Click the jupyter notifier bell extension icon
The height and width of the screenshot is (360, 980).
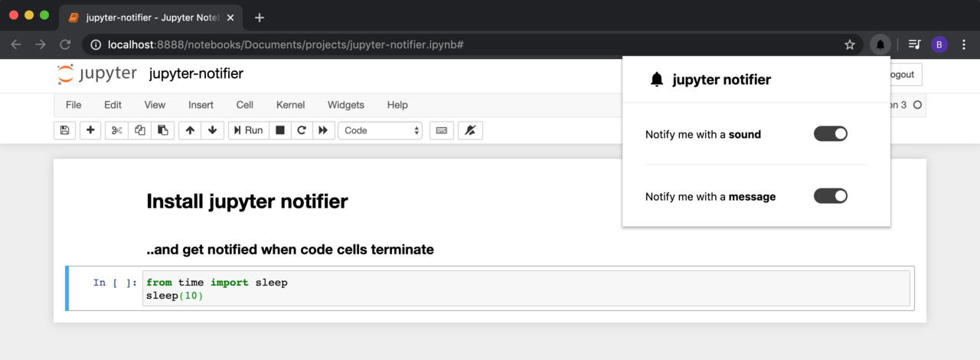(880, 44)
